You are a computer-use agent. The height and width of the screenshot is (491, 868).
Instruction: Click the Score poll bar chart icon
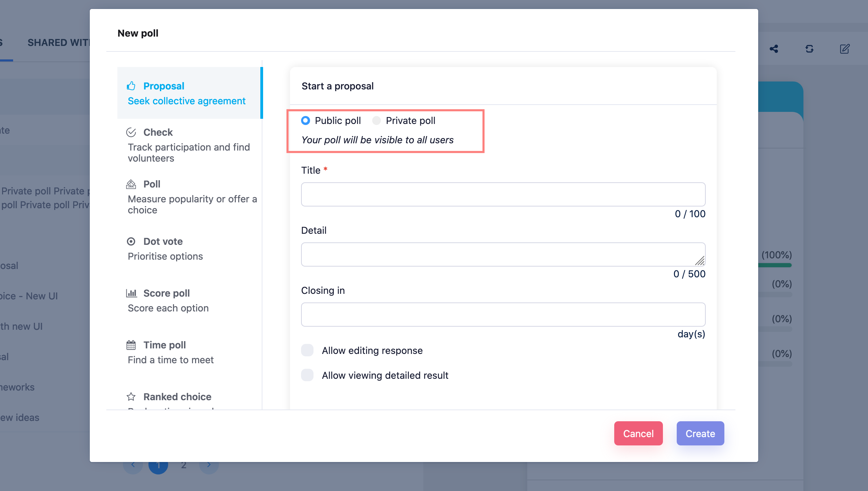(x=131, y=293)
